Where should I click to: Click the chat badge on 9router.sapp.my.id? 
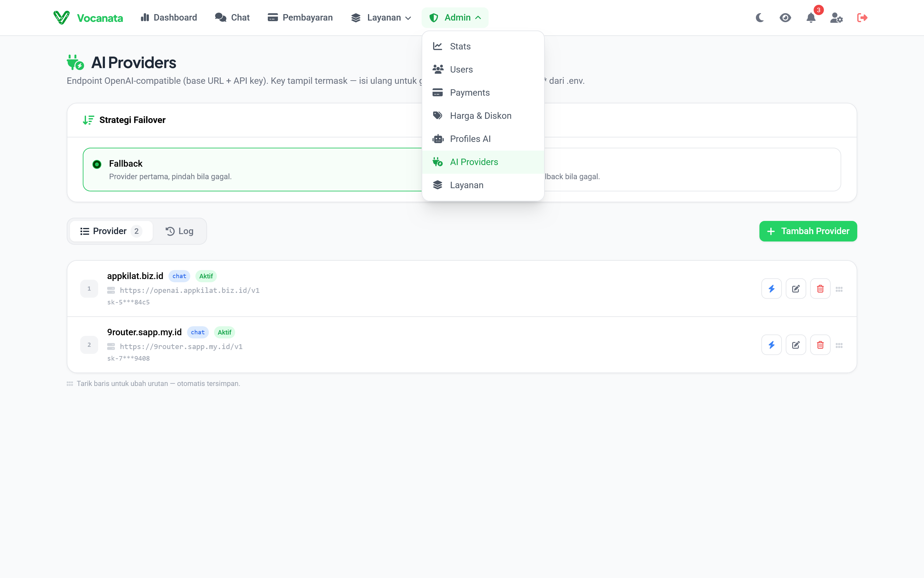[197, 332]
